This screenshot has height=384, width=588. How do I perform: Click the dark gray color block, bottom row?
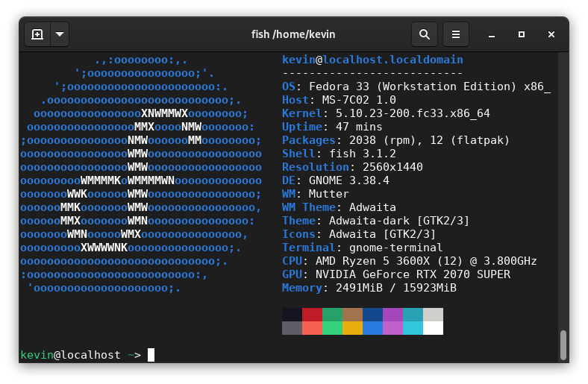tap(292, 328)
